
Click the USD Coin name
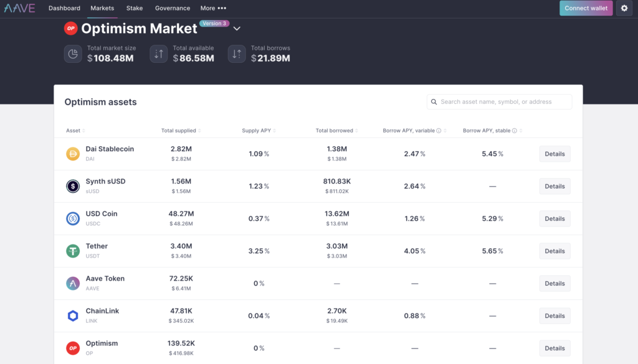(102, 213)
